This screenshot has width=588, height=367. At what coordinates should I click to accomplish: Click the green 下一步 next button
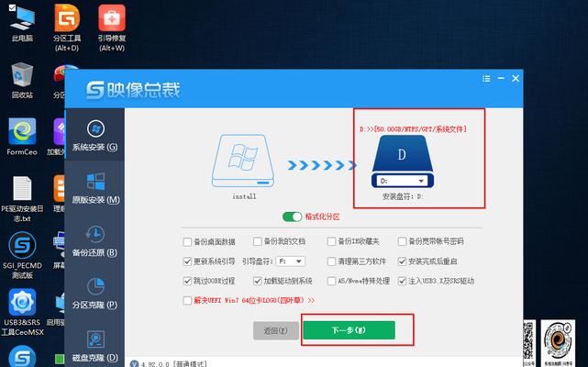[x=349, y=330]
